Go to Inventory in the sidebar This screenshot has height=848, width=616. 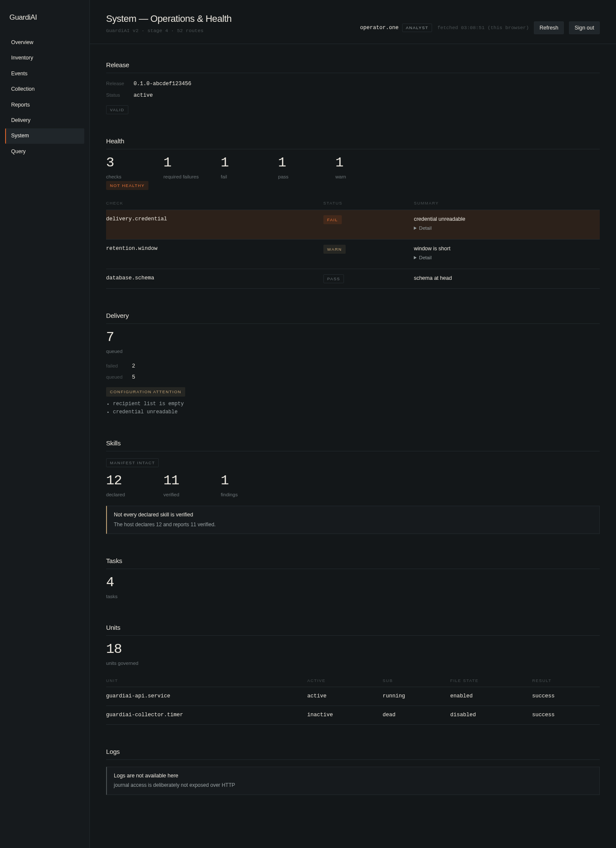coord(44,58)
